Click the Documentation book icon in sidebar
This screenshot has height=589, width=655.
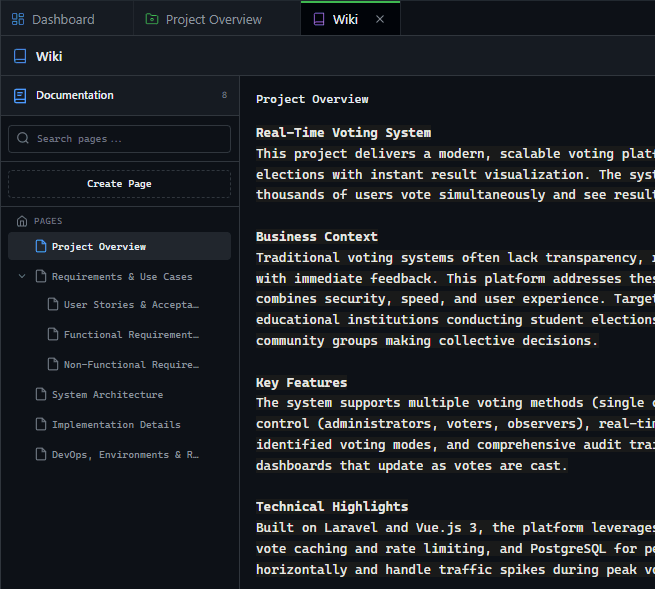point(20,96)
